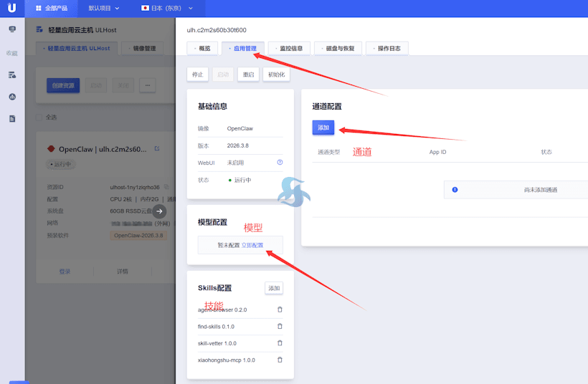Click the 重启 button

coord(248,75)
